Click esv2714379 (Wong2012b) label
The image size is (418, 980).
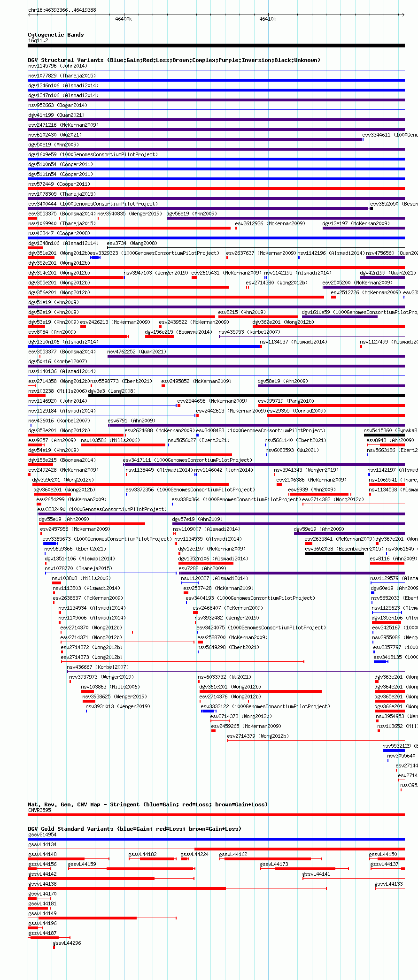[x=258, y=736]
